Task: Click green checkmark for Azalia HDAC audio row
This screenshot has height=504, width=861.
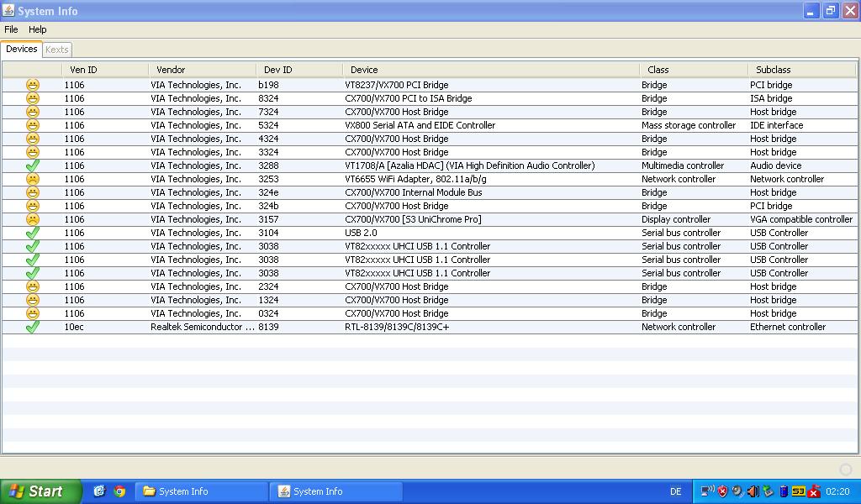Action: point(33,165)
